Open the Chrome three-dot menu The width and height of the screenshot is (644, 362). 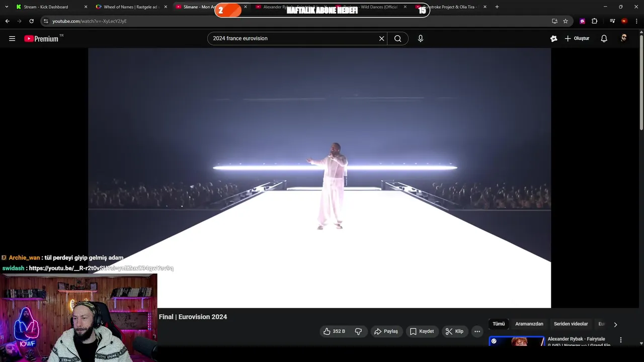tap(636, 21)
